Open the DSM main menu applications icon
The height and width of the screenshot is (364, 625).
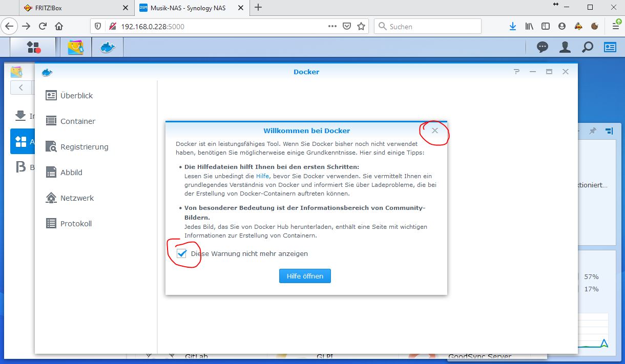(x=33, y=47)
